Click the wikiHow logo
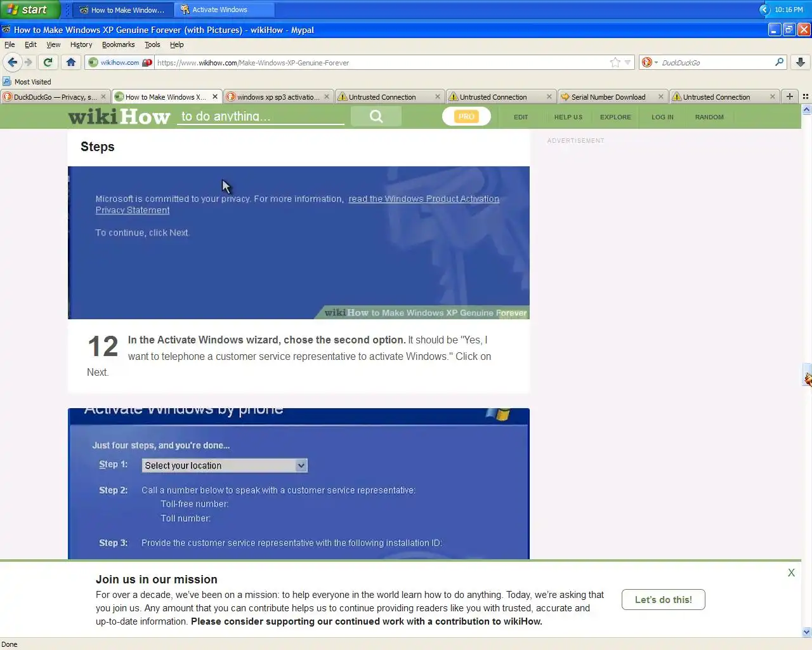Image resolution: width=812 pixels, height=650 pixels. tap(119, 116)
